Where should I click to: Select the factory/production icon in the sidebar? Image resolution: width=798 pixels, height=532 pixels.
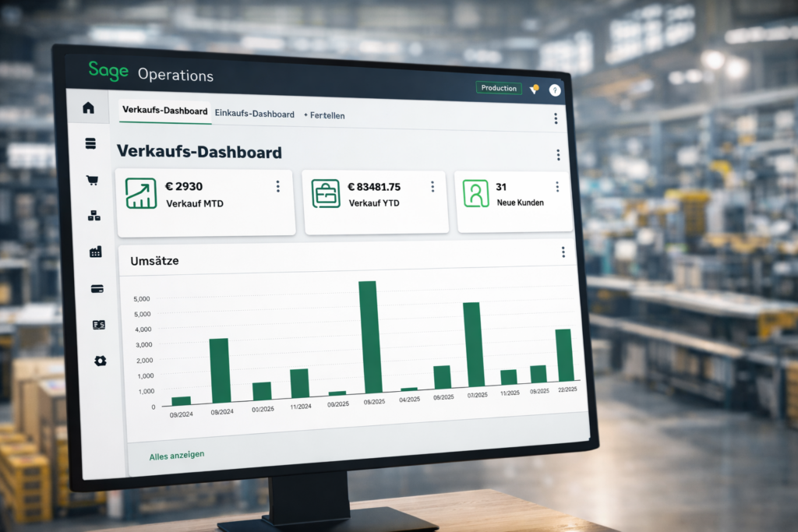pyautogui.click(x=97, y=252)
